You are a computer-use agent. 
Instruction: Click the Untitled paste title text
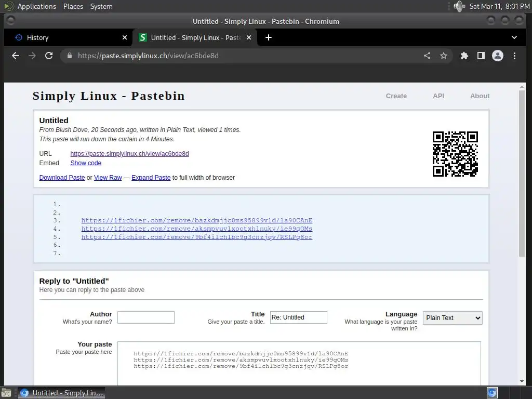pyautogui.click(x=54, y=121)
